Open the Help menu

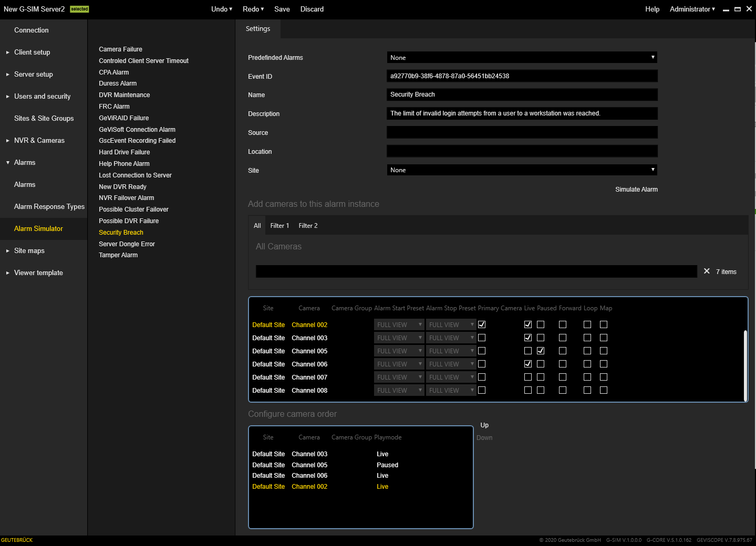[x=652, y=9]
